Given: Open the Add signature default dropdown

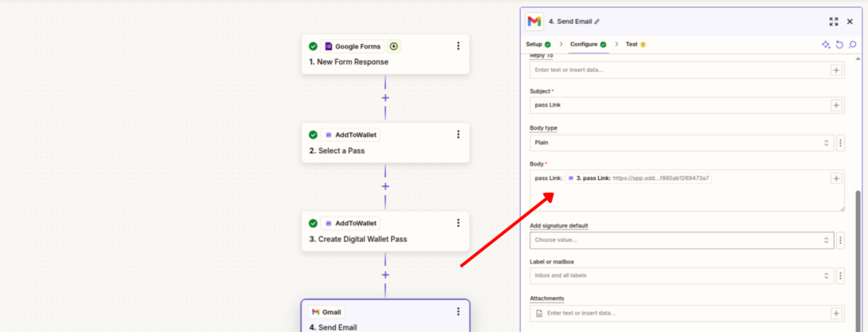Looking at the screenshot, I should [x=682, y=240].
